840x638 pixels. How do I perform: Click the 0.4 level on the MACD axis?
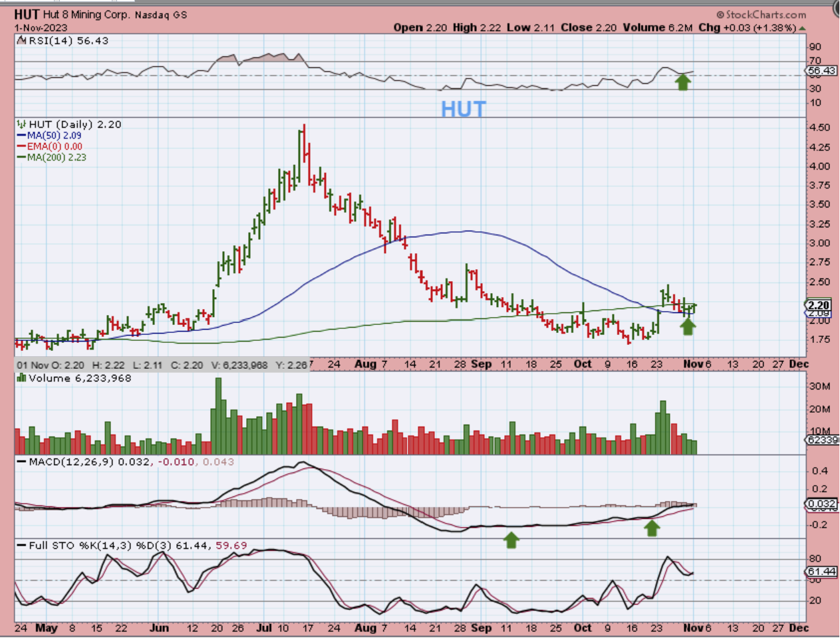point(820,471)
